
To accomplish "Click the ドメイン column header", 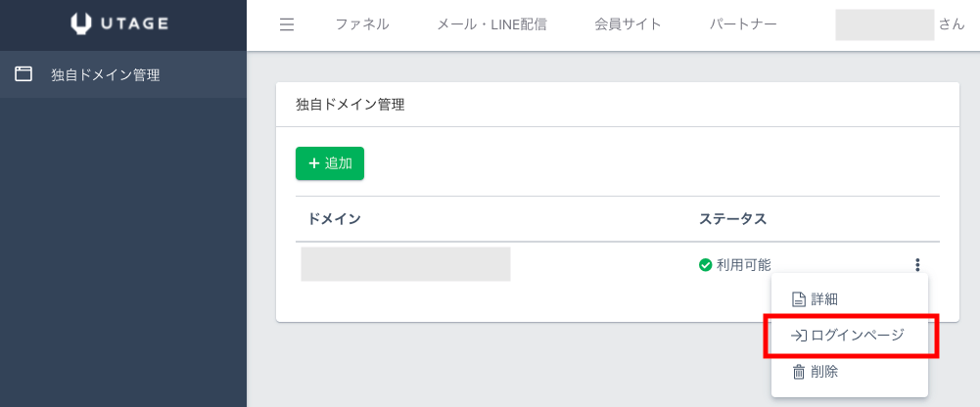I will tap(334, 218).
